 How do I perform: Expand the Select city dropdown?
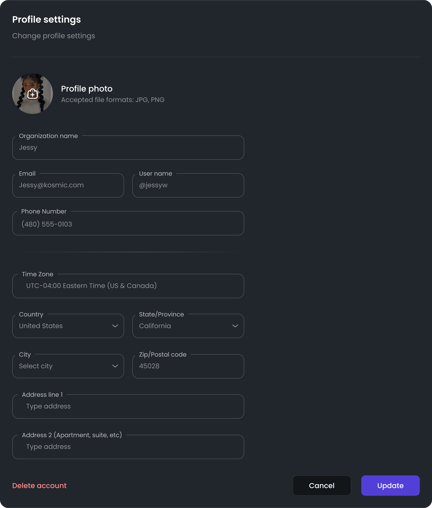point(68,366)
